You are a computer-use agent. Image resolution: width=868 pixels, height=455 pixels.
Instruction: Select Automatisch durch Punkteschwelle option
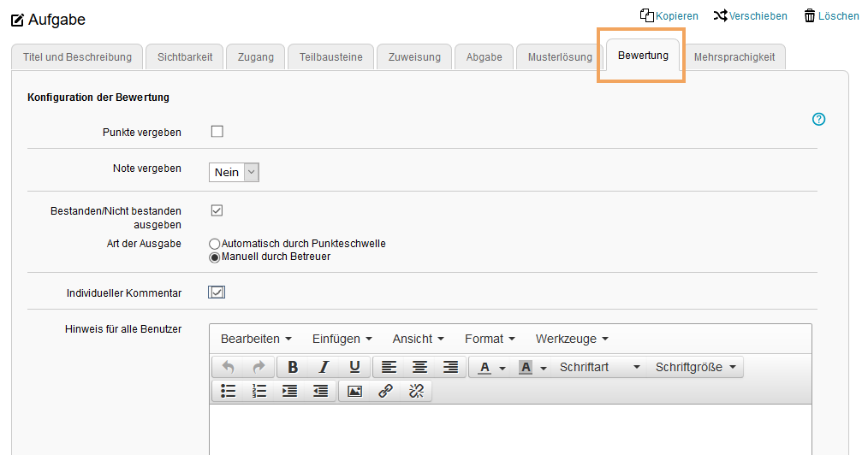[x=215, y=244]
